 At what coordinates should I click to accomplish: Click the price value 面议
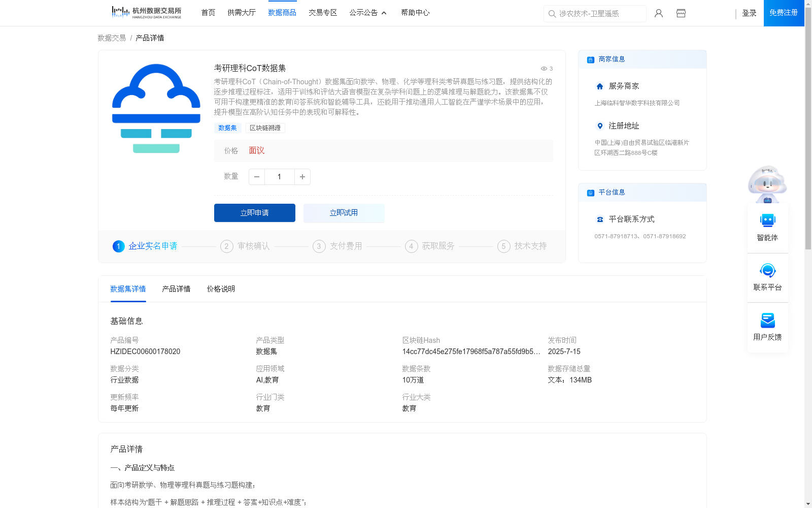(x=257, y=151)
